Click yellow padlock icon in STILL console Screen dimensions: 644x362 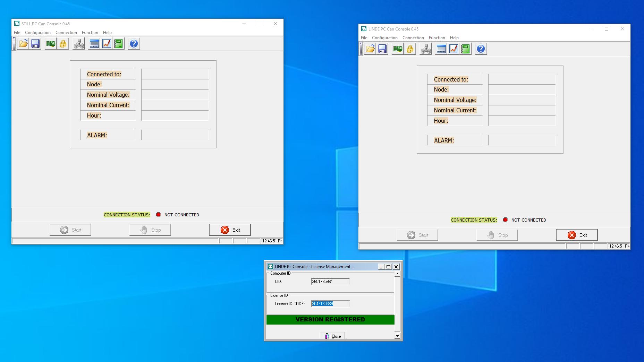(x=63, y=44)
